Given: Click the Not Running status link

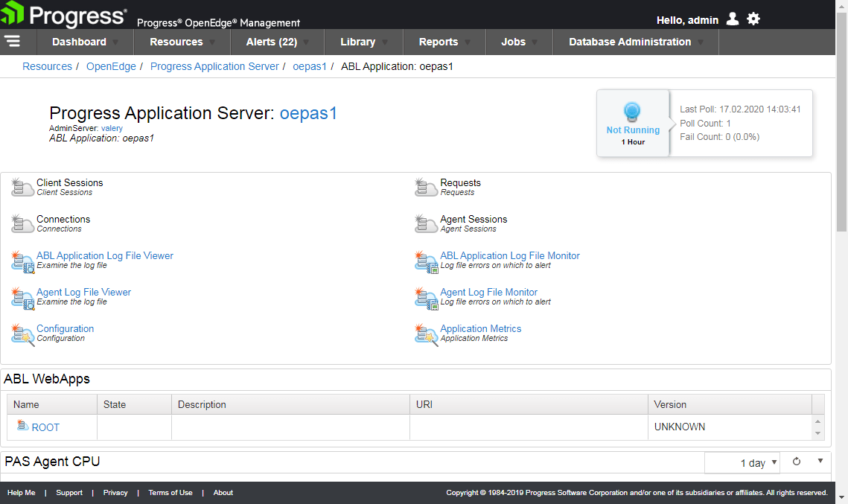Looking at the screenshot, I should point(633,130).
